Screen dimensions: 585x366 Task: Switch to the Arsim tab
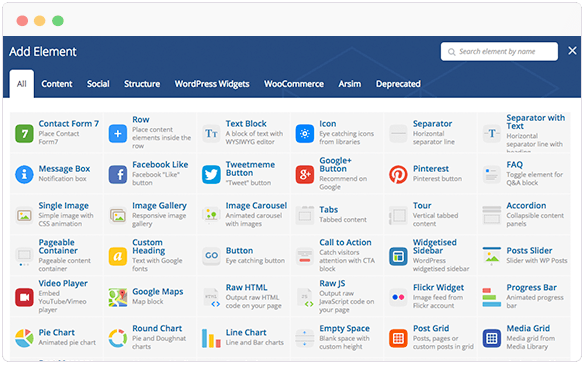350,84
